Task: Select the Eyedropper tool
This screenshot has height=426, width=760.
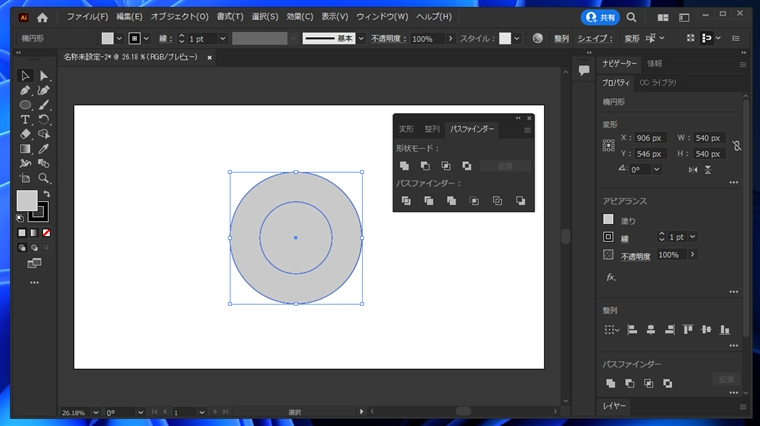Action: click(44, 149)
